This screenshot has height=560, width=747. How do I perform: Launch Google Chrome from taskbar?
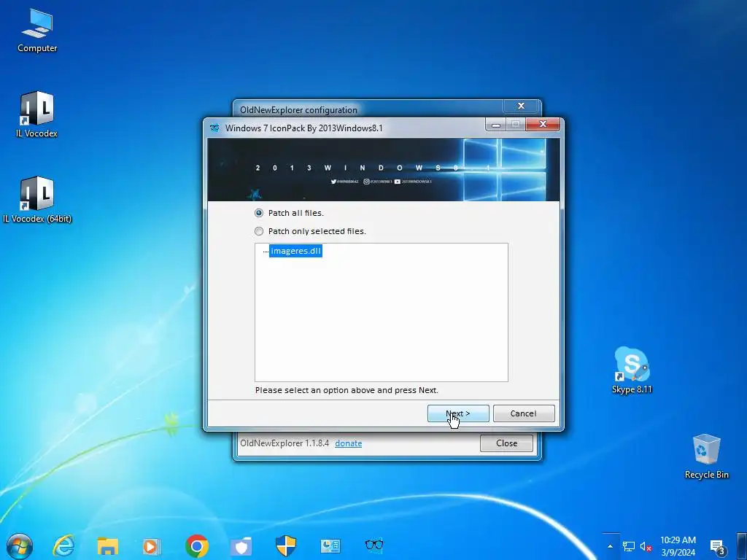[197, 545]
